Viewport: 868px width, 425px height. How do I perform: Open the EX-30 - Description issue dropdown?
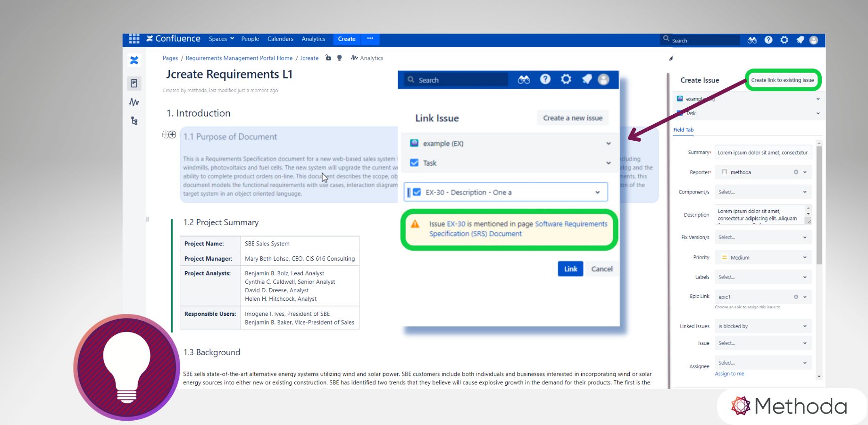(506, 192)
